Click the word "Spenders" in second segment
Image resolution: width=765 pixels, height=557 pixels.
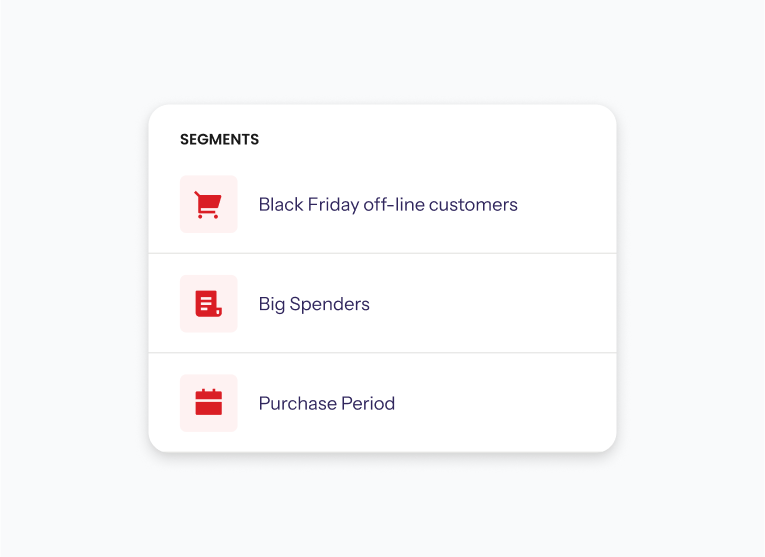pos(330,304)
